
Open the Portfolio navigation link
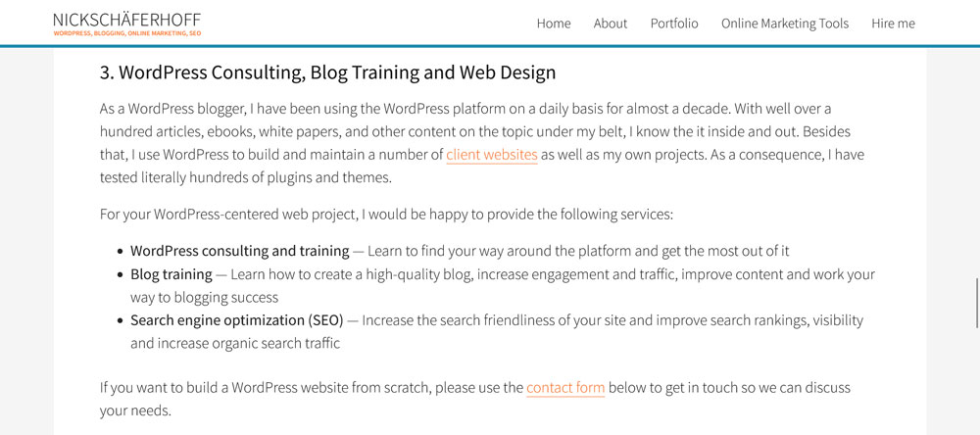coord(674,24)
